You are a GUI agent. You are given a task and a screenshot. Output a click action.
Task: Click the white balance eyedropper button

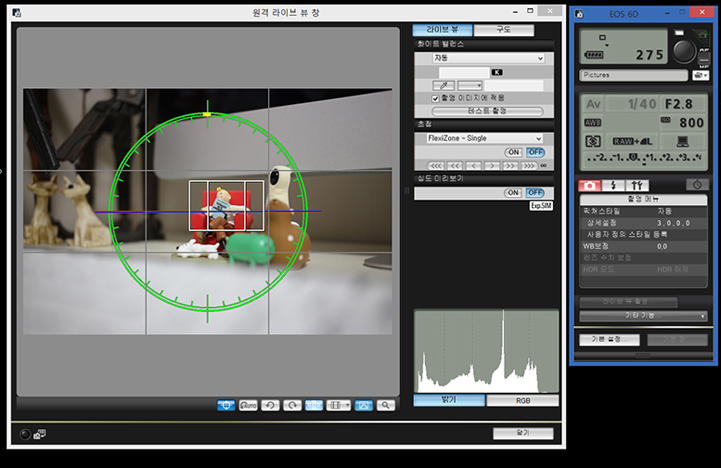click(443, 86)
